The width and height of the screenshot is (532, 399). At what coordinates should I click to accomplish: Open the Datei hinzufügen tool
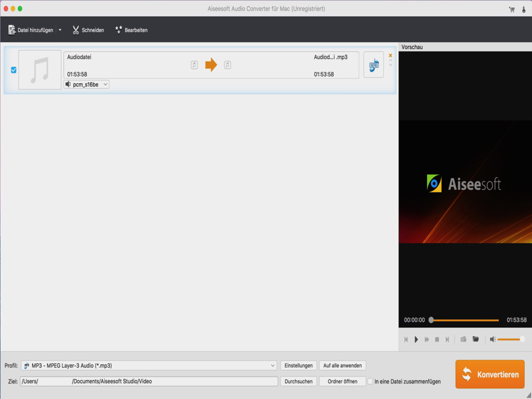tap(31, 30)
